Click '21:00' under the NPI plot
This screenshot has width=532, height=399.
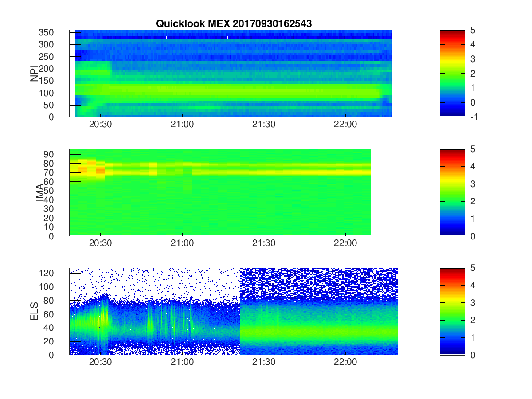pos(182,125)
